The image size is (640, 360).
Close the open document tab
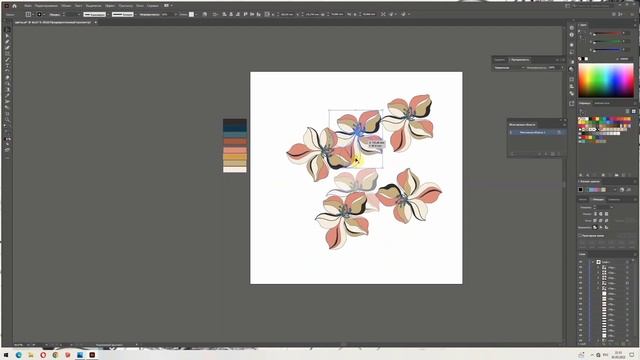click(96, 22)
